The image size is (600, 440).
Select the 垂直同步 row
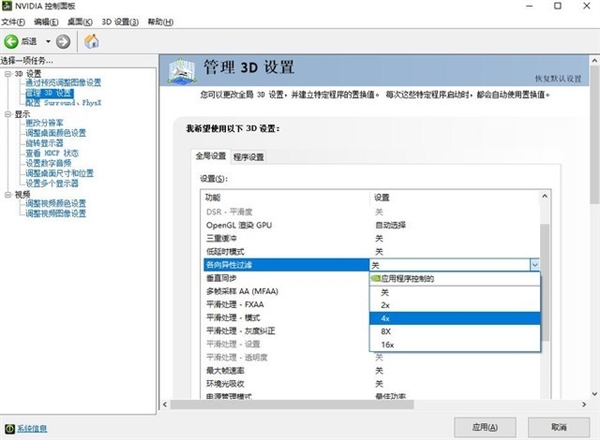click(x=286, y=278)
